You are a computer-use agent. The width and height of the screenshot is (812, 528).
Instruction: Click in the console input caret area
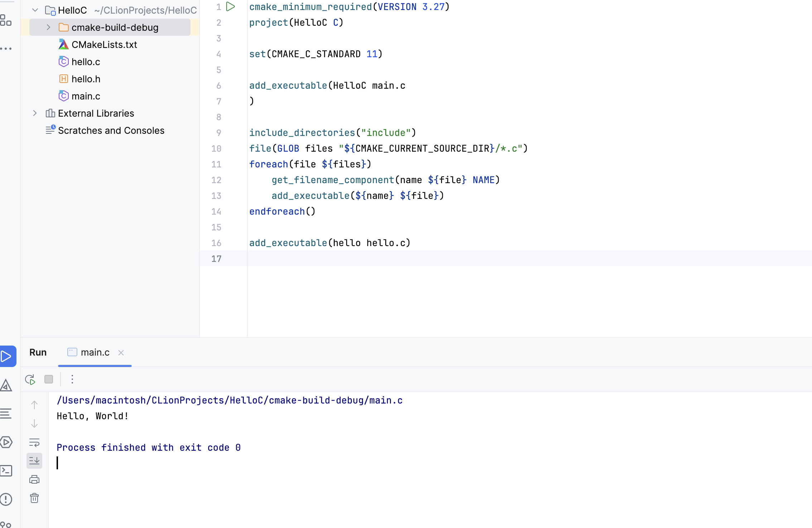(x=57, y=463)
